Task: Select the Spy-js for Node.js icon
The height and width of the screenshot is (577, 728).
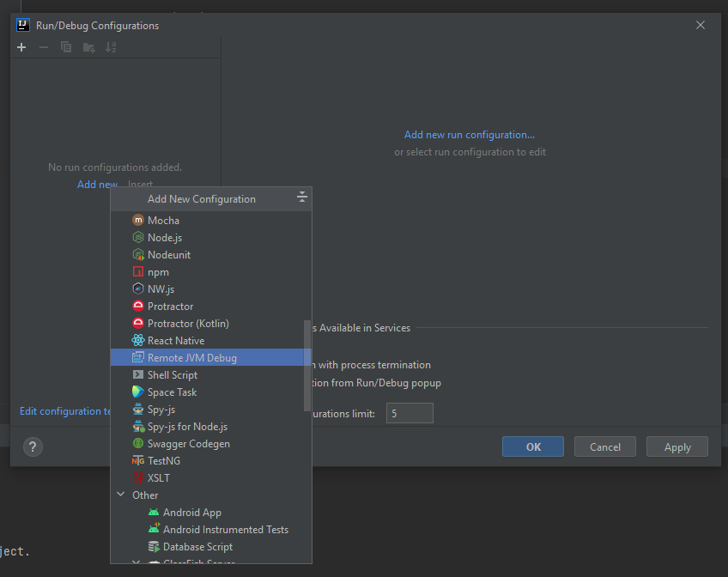Action: tap(138, 426)
